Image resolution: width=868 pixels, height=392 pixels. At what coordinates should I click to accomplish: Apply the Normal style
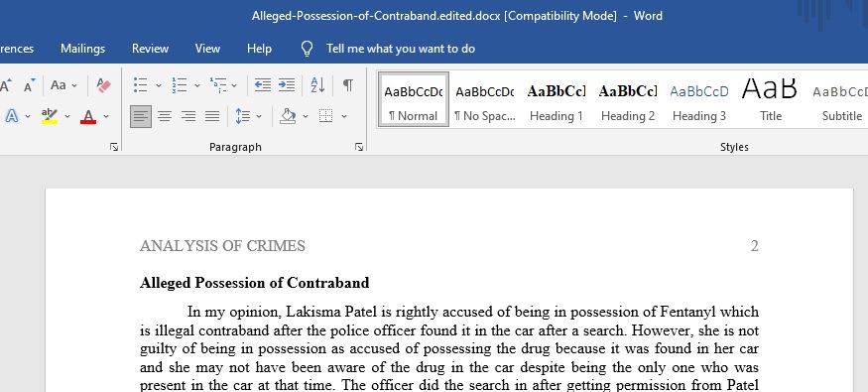[x=414, y=100]
